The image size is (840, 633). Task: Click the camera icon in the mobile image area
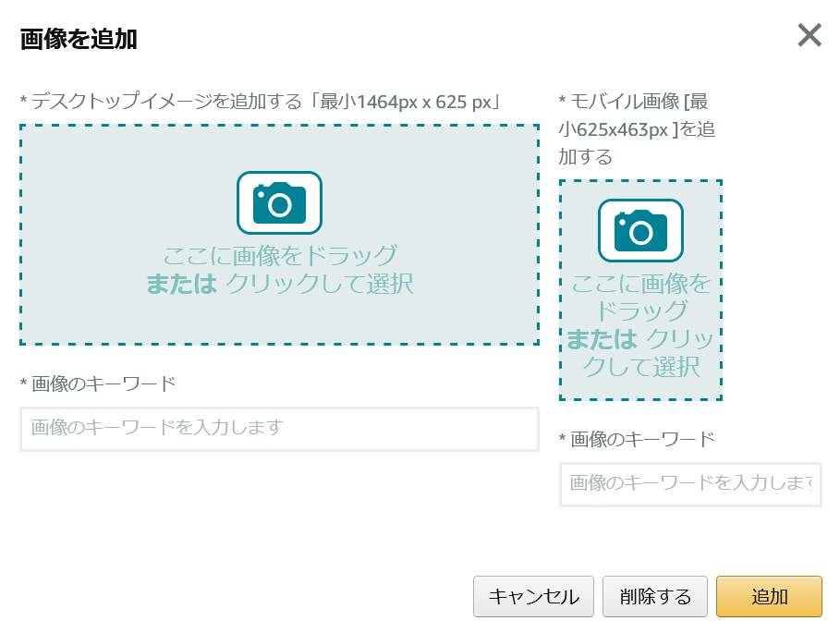click(640, 230)
